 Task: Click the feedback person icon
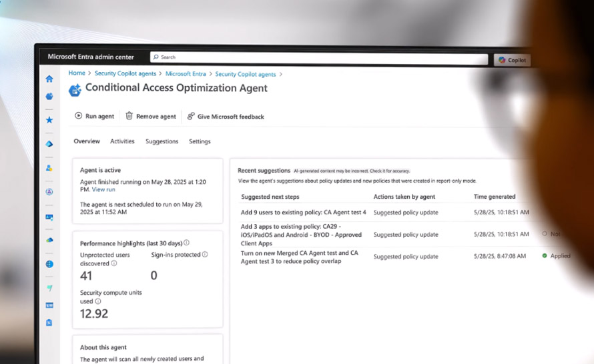point(191,116)
